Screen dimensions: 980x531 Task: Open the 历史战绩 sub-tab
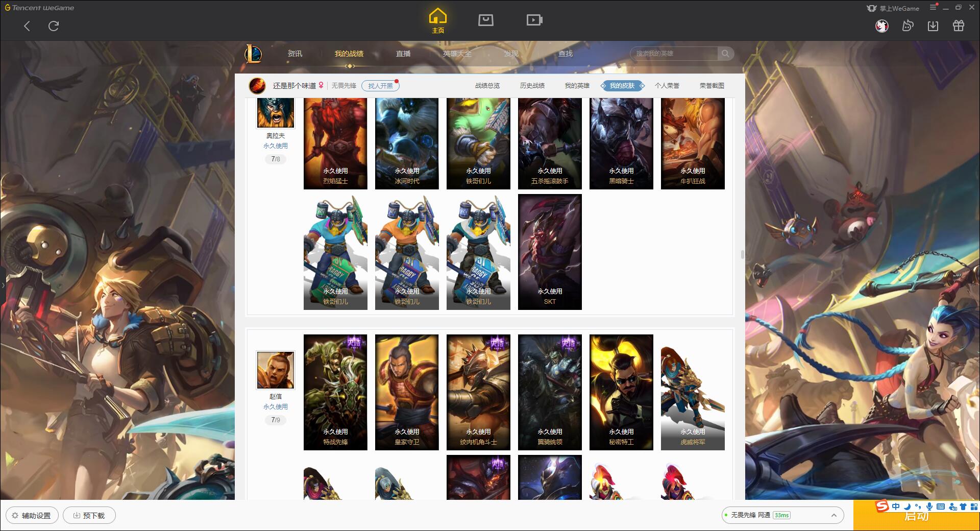coord(532,86)
